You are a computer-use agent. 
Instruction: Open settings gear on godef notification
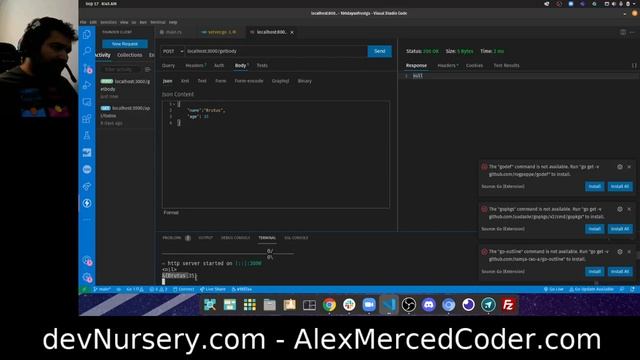point(620,167)
